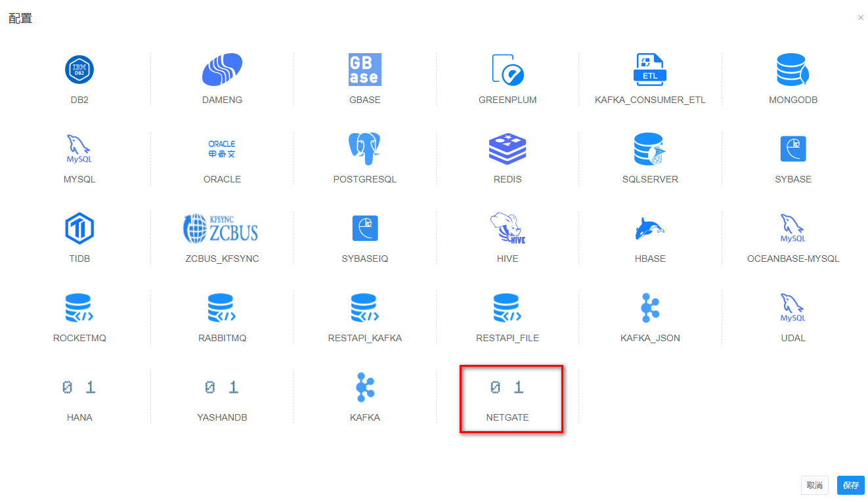Select the TIDB hexagon icon
This screenshot has width=868, height=502.
click(79, 228)
